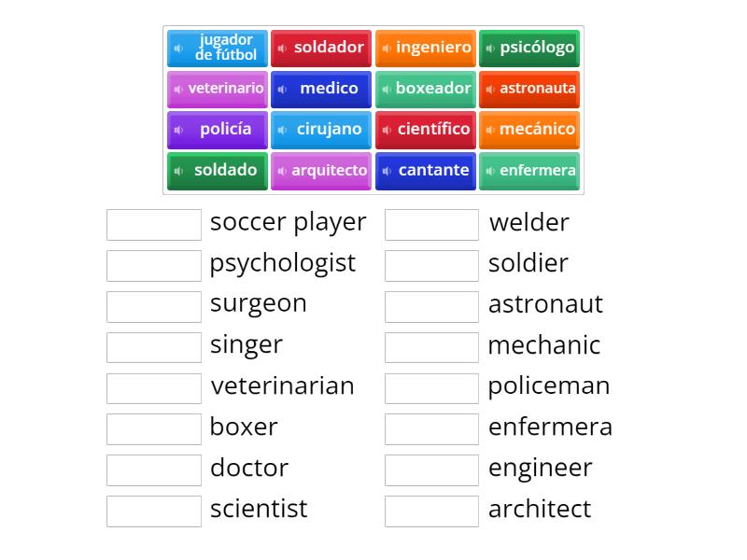
Task: Choose the "científico" card
Action: pos(426,130)
